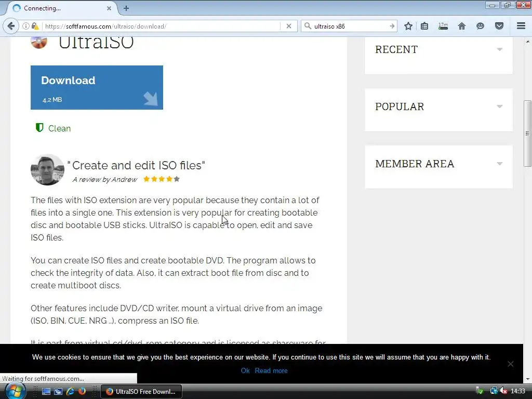Open the chat smiley icon in toolbar
532x399 pixels.
click(480, 26)
